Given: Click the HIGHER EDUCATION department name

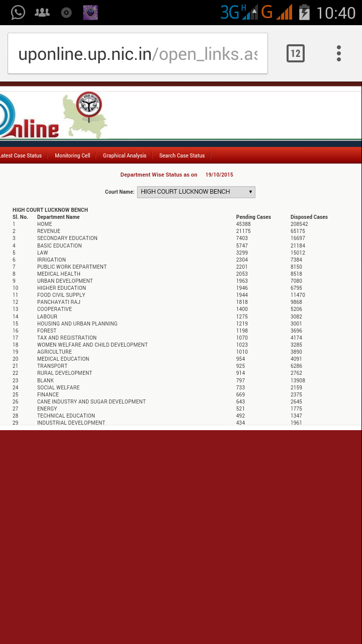Looking at the screenshot, I should click(61, 288).
